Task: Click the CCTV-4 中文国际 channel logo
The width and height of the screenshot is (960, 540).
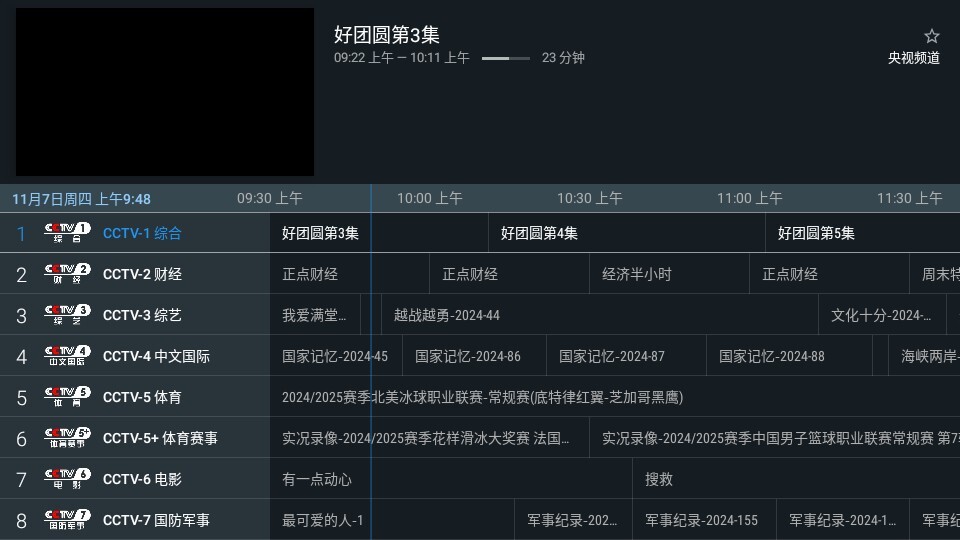Action: pyautogui.click(x=67, y=356)
